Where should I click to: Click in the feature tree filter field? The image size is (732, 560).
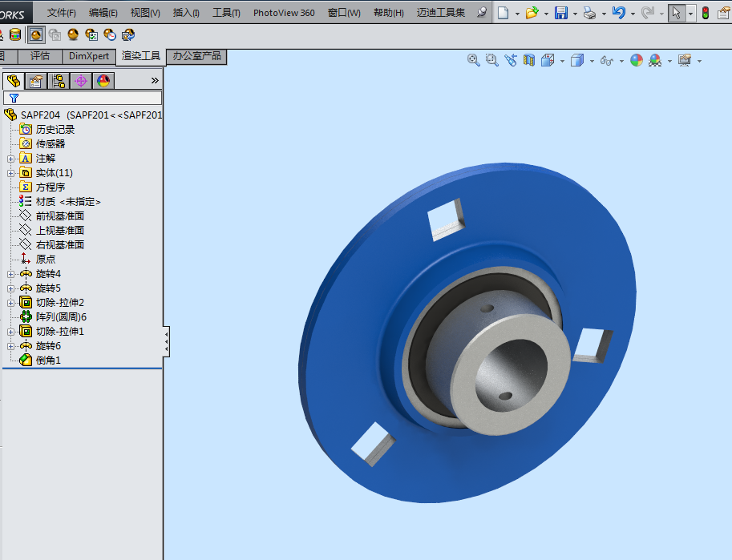point(83,98)
